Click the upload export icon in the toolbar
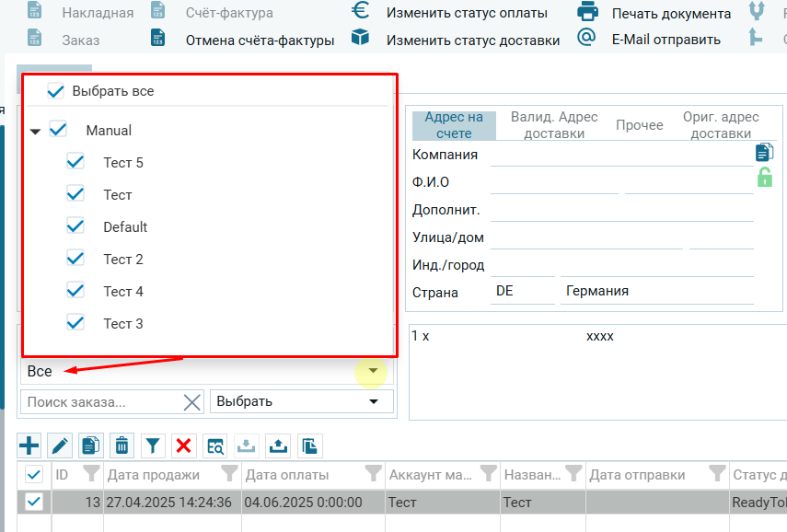 (277, 445)
